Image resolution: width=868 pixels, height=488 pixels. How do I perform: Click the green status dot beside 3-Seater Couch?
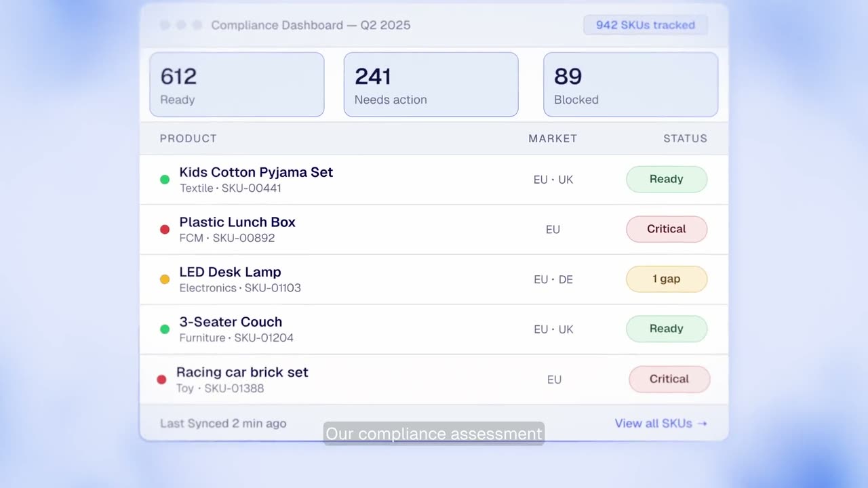[x=164, y=329]
